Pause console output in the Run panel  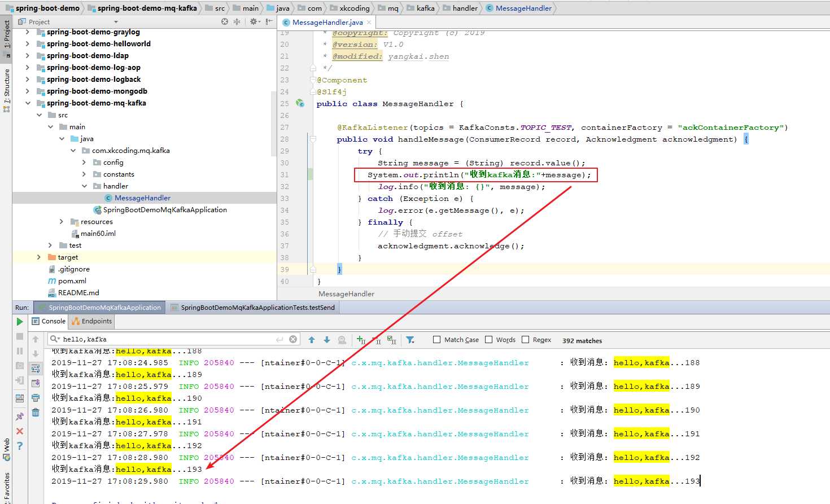19,351
